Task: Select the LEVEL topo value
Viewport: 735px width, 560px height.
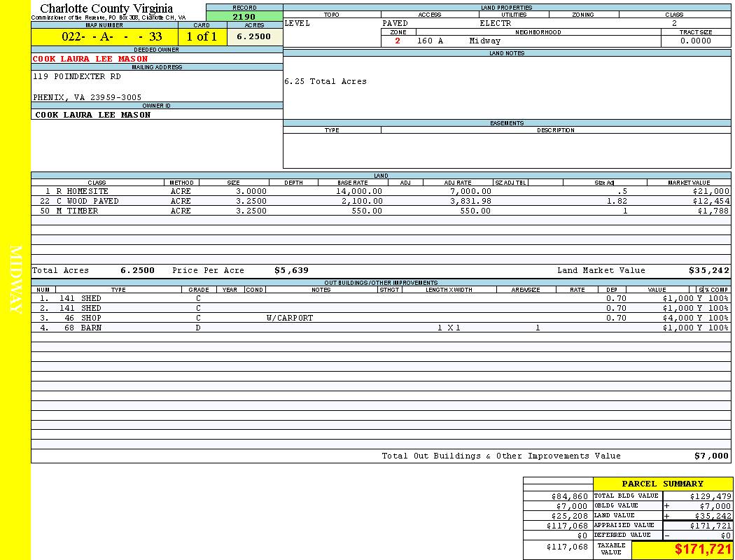Action: point(297,23)
